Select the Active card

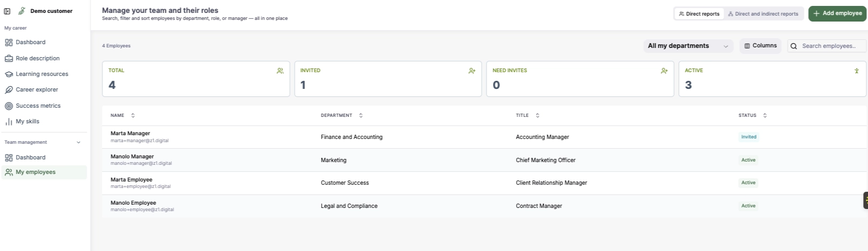coord(772,79)
